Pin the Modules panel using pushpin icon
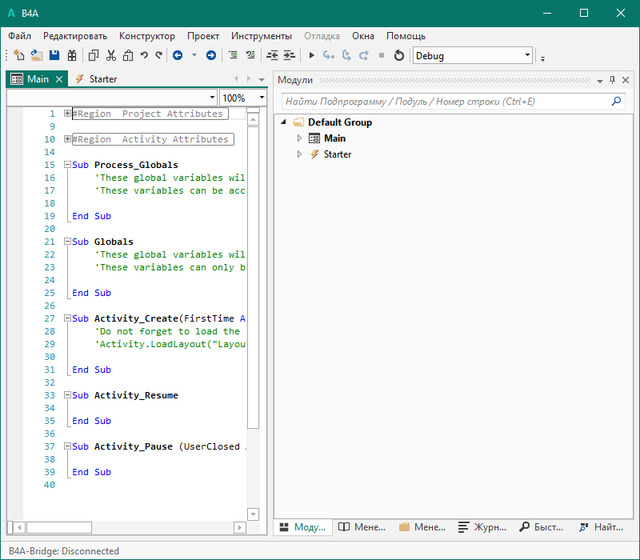640x560 pixels. (x=612, y=80)
